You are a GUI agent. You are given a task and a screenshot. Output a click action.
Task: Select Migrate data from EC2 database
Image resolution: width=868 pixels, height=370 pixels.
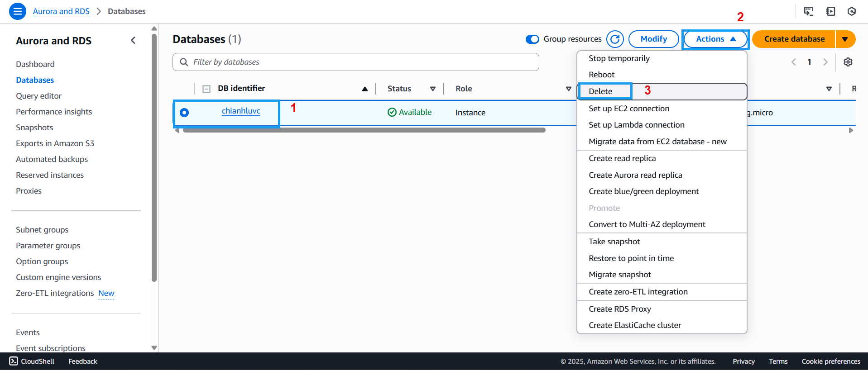662,142
